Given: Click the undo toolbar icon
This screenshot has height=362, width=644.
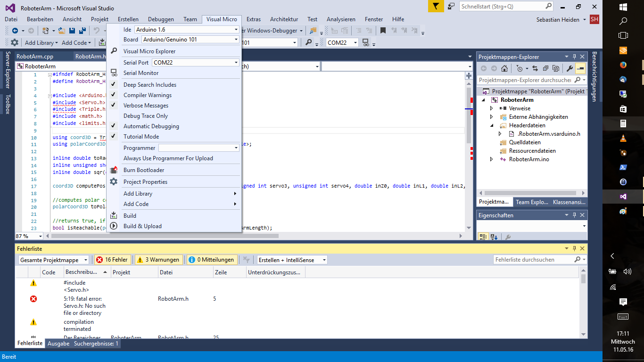Looking at the screenshot, I should click(x=97, y=31).
